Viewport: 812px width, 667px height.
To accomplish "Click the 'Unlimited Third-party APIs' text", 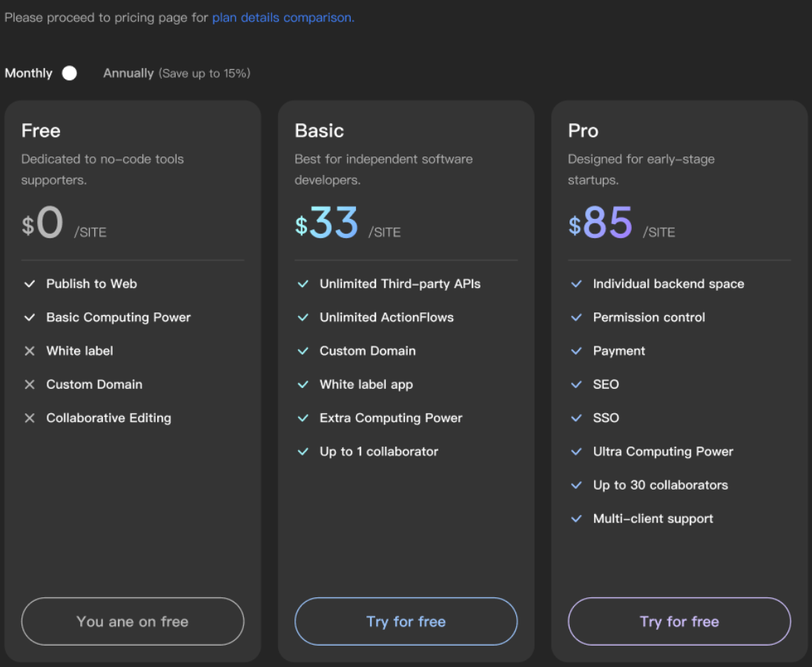I will 400,283.
